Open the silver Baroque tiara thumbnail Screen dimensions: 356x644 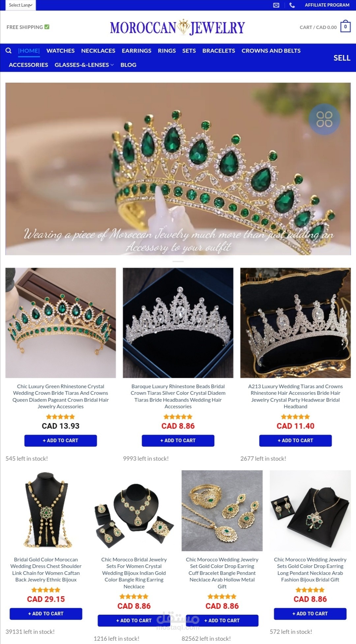point(178,323)
